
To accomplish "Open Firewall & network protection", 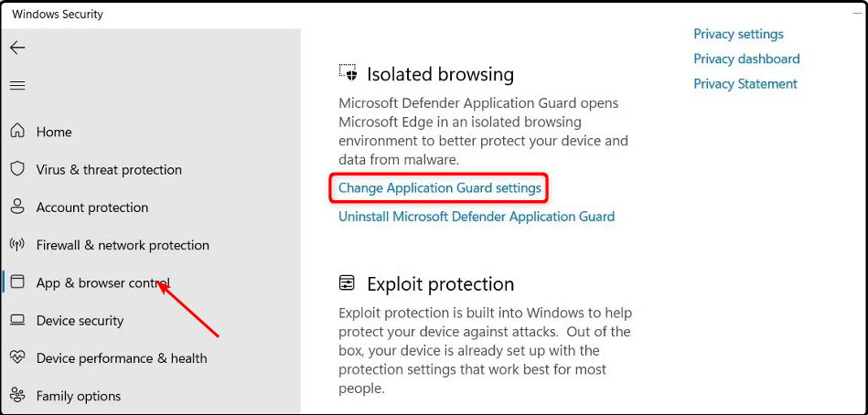I will (x=123, y=245).
